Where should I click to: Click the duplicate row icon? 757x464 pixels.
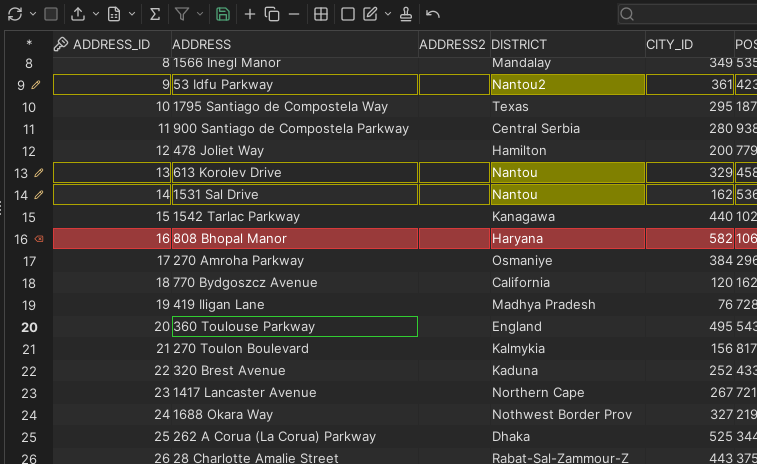pyautogui.click(x=271, y=14)
